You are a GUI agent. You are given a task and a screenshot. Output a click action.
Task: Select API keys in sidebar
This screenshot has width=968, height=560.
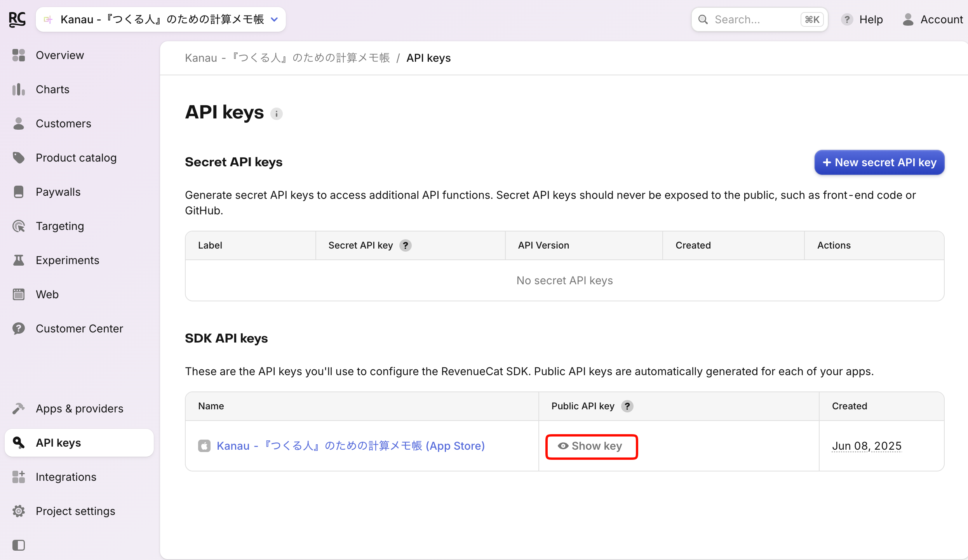79,443
